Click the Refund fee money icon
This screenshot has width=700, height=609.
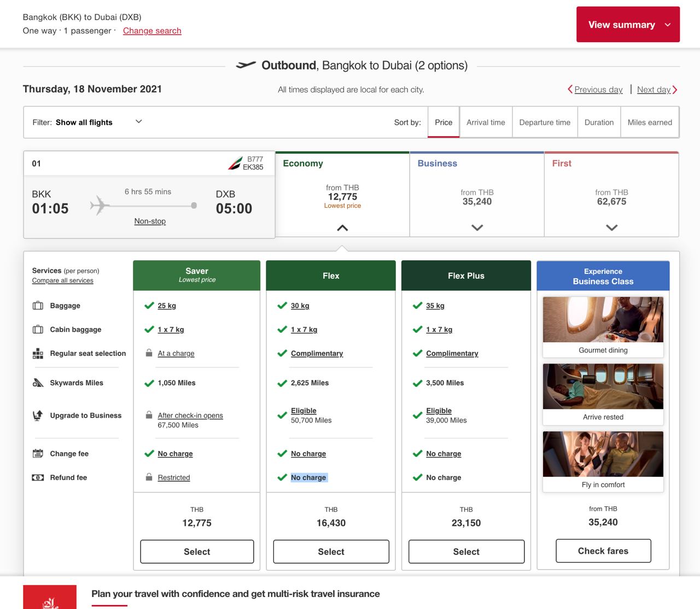(38, 477)
